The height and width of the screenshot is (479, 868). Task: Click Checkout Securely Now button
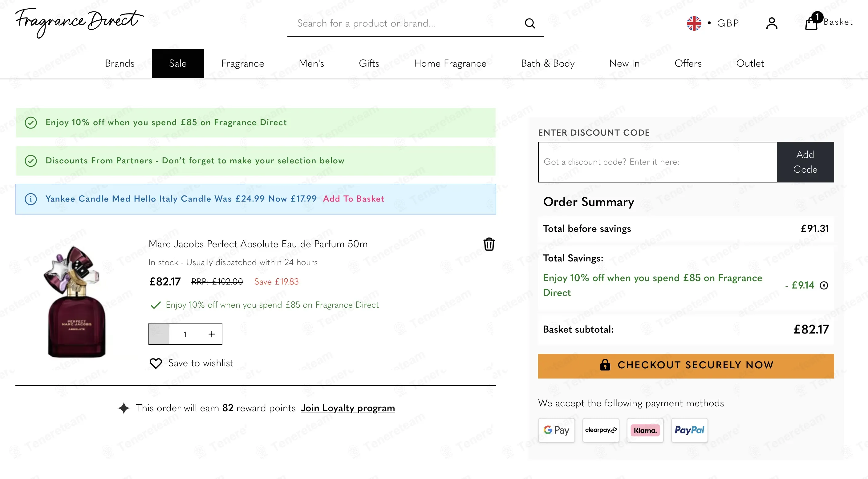click(686, 366)
